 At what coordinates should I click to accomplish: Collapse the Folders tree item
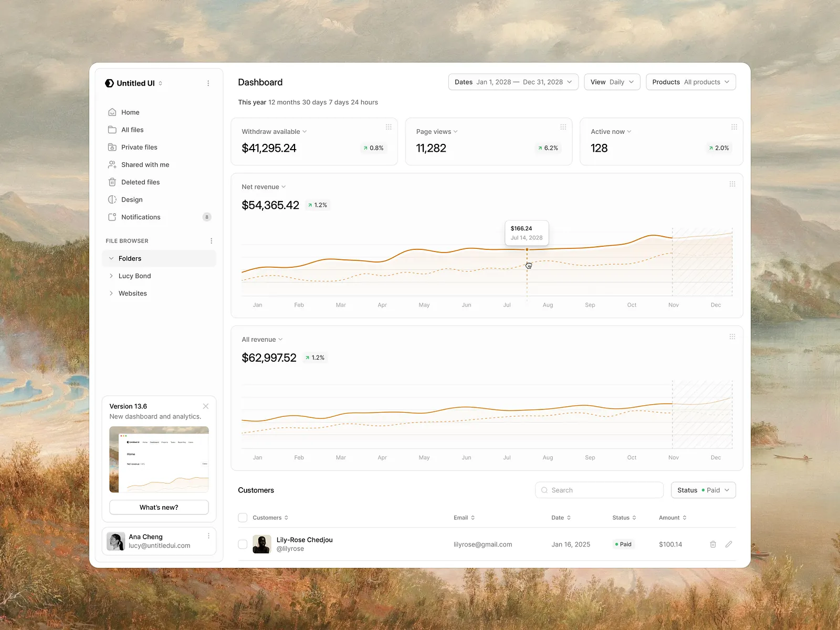[111, 258]
